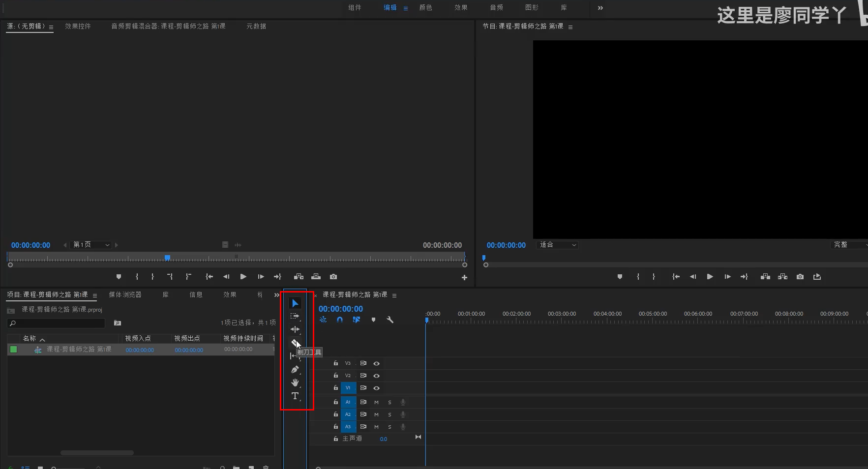Open Program monitor panel menu
868x469 pixels.
(570, 27)
